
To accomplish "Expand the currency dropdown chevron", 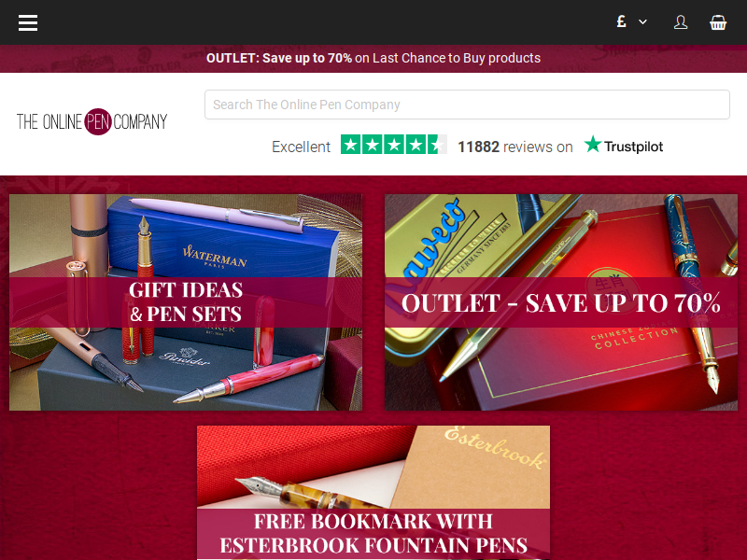I will click(642, 21).
